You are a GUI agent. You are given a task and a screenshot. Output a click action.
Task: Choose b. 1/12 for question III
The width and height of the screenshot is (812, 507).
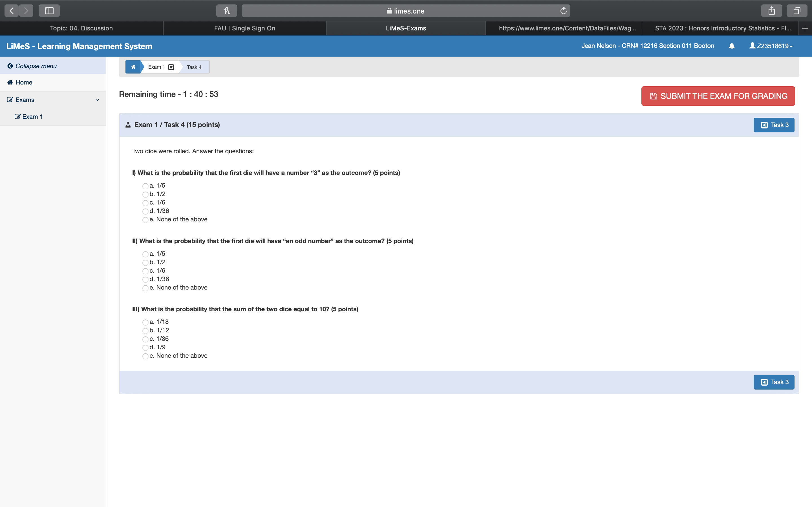pyautogui.click(x=145, y=331)
